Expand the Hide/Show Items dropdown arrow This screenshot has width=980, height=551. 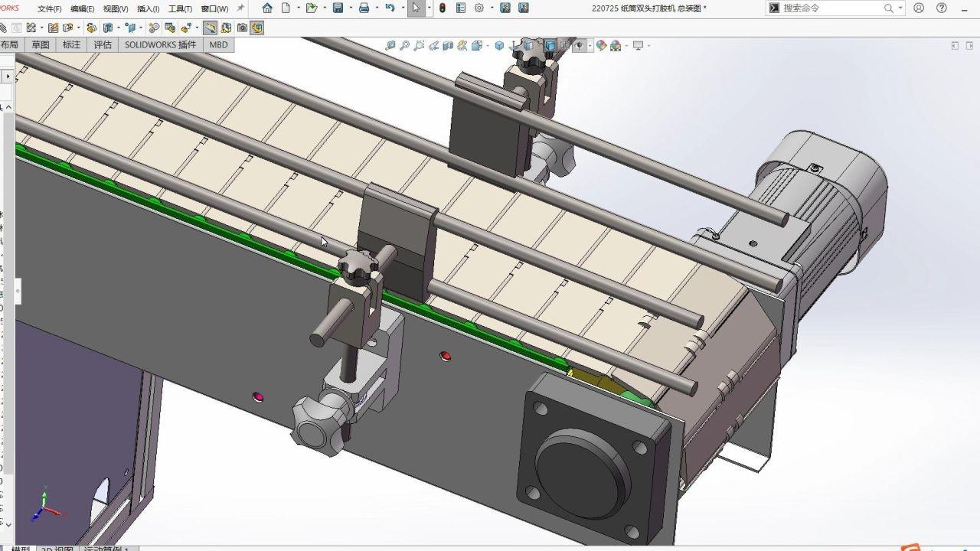[590, 45]
